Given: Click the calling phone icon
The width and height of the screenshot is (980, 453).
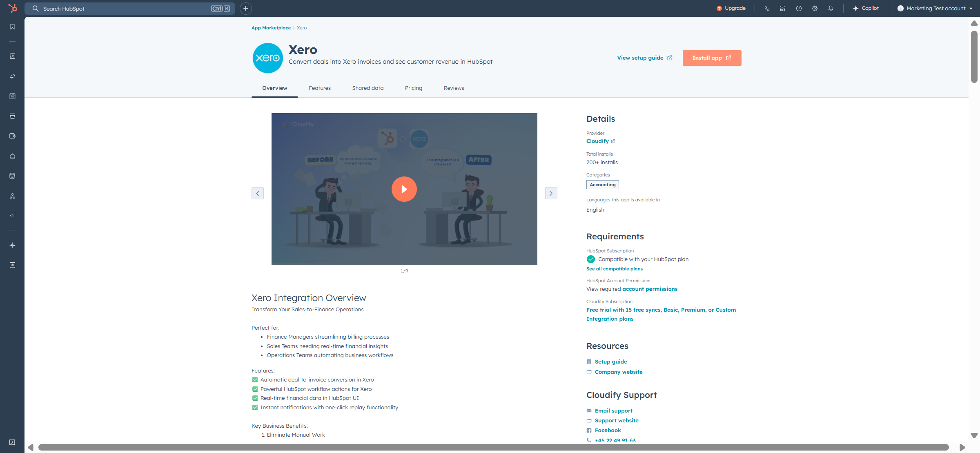Looking at the screenshot, I should coord(767,9).
